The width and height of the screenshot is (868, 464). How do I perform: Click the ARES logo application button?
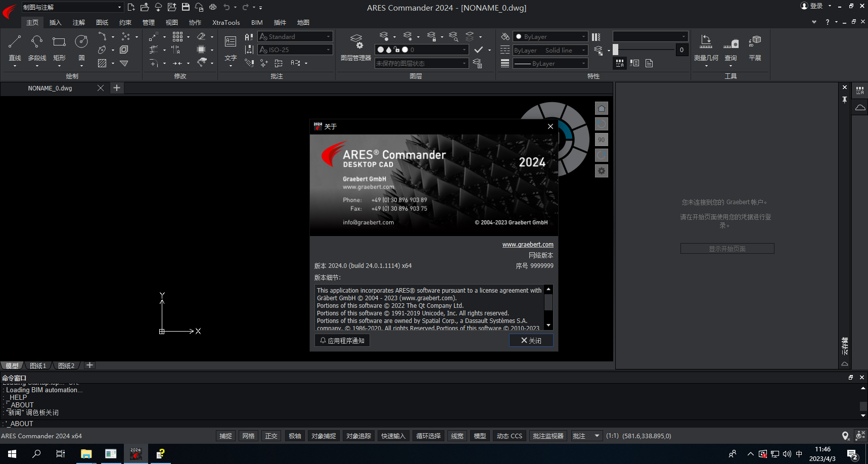[x=10, y=11]
